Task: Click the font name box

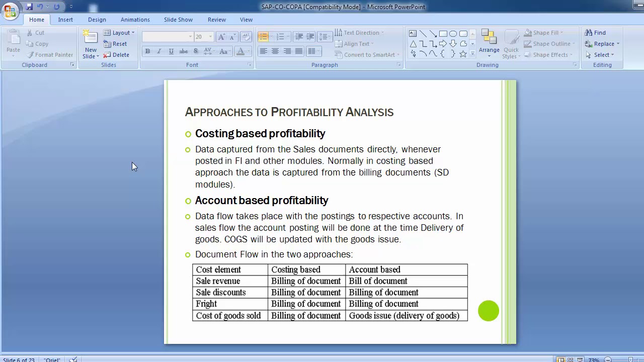Action: tap(168, 37)
